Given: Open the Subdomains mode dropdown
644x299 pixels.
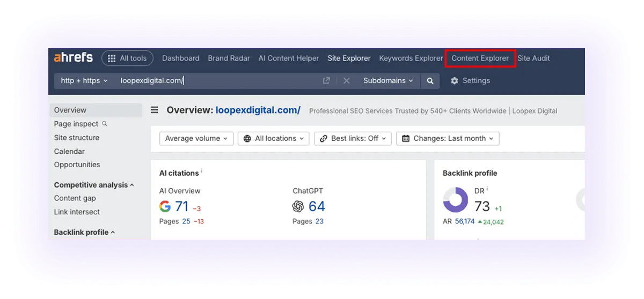Looking at the screenshot, I should [x=388, y=81].
